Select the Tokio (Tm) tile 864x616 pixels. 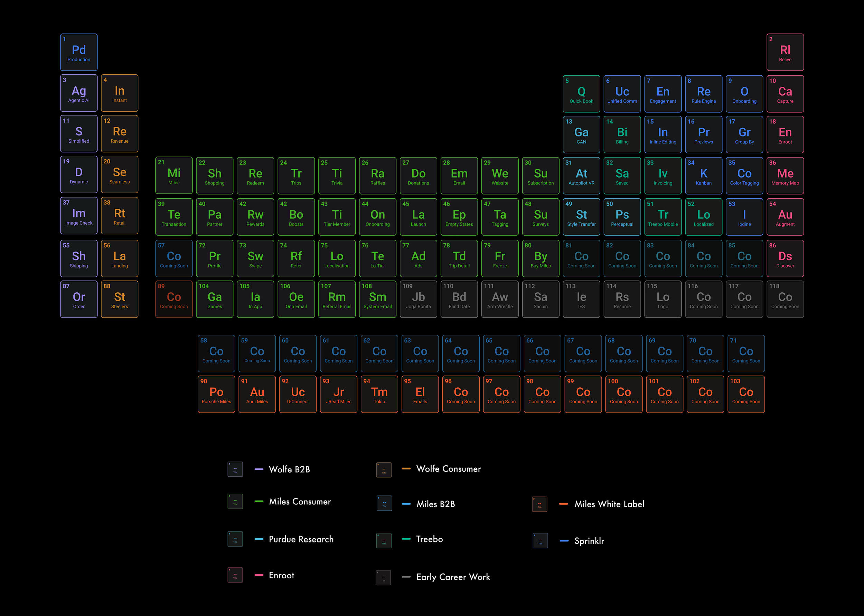[379, 394]
